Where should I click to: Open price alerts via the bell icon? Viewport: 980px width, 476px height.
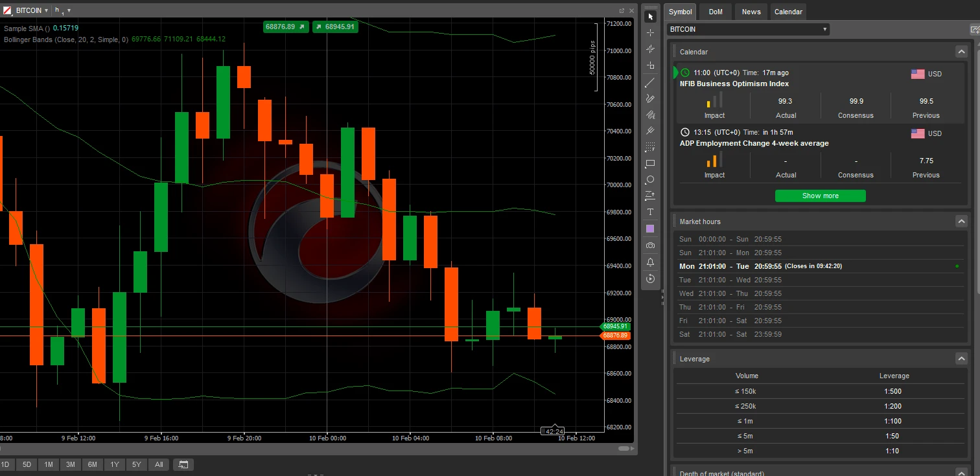coord(650,262)
